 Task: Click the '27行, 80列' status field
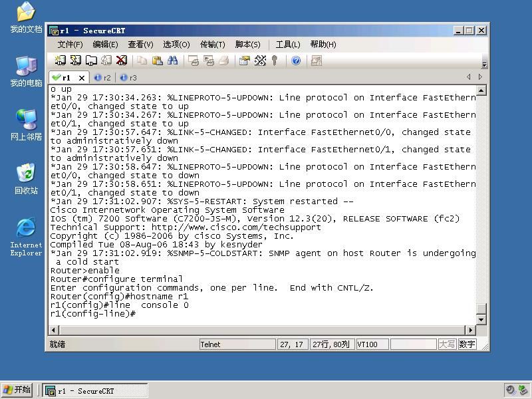pyautogui.click(x=332, y=344)
